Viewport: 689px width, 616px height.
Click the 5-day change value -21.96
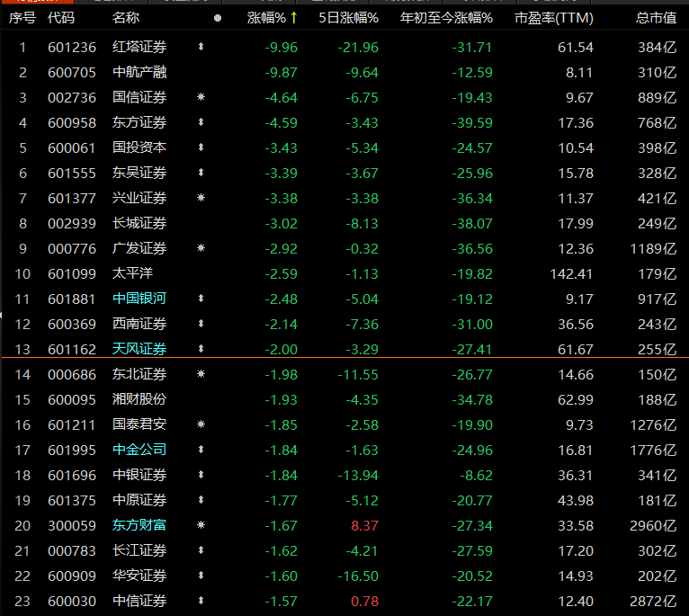[x=358, y=48]
